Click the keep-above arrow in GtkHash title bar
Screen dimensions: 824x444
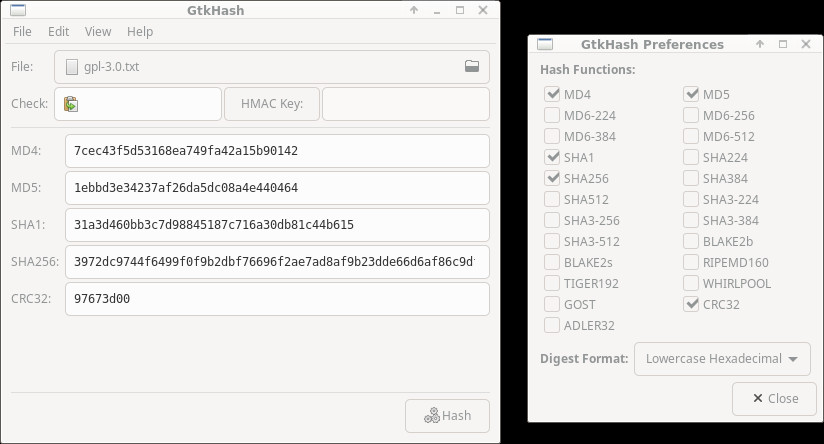pyautogui.click(x=414, y=10)
